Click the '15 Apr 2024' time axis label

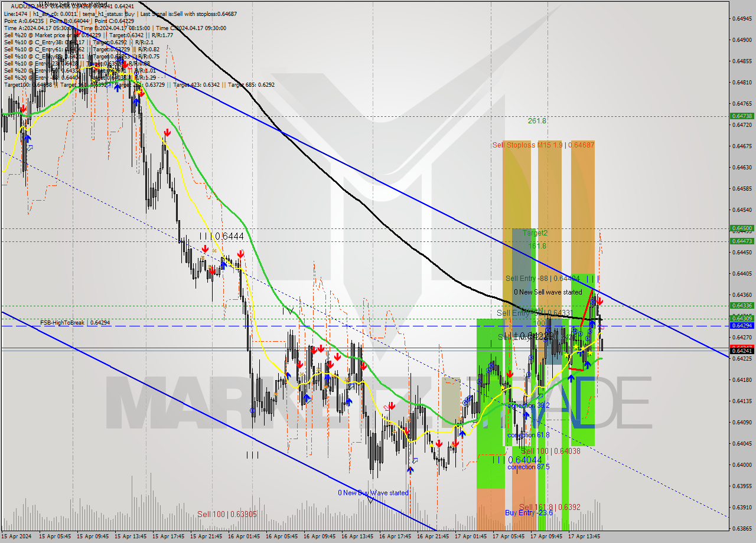tap(18, 537)
